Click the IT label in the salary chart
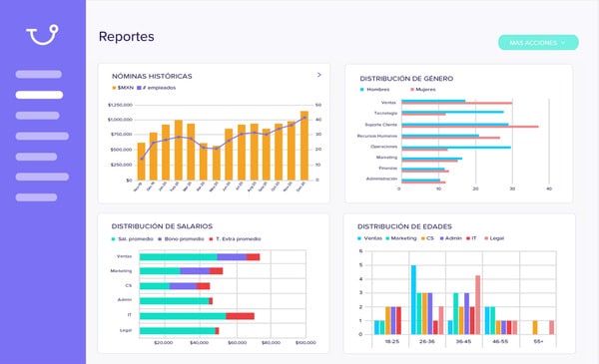The height and width of the screenshot is (364, 599). (x=130, y=315)
